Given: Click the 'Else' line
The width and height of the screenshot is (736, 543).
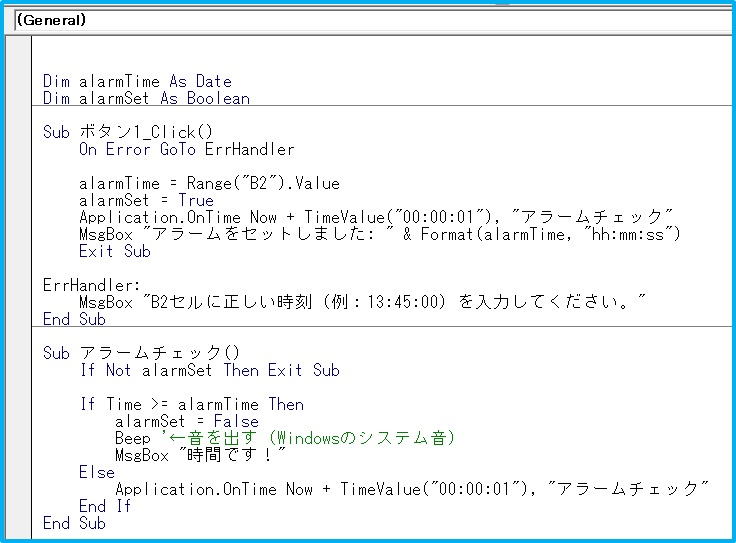Looking at the screenshot, I should click(97, 472).
